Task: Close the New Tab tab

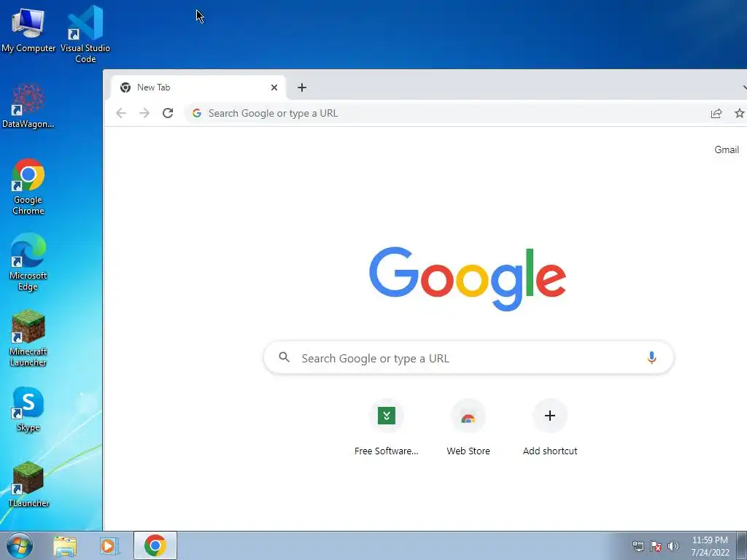Action: pos(274,87)
